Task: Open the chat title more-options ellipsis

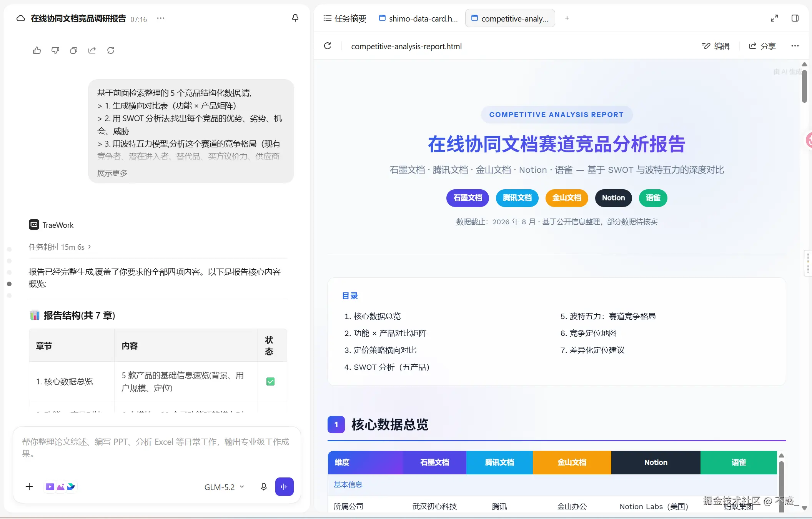Action: [x=161, y=18]
